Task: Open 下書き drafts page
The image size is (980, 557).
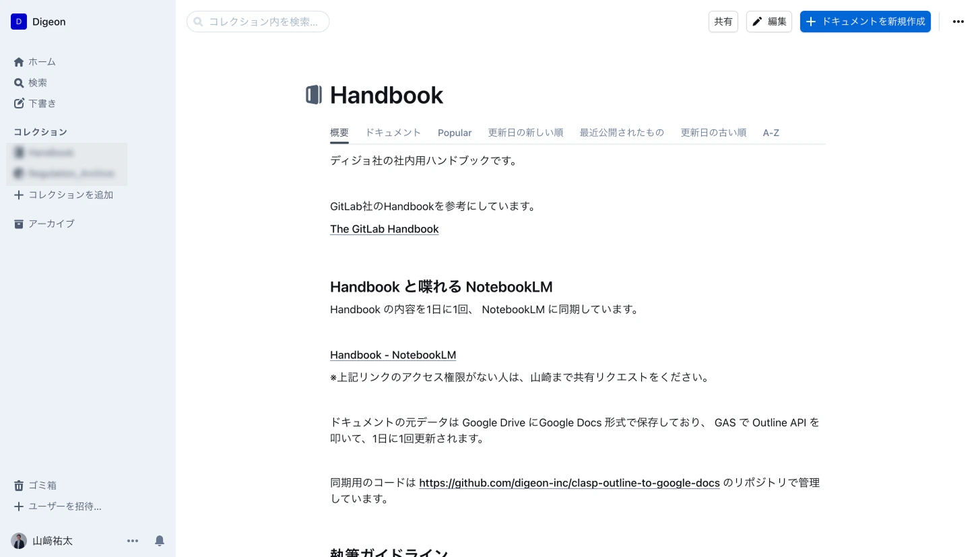Action: click(x=42, y=104)
